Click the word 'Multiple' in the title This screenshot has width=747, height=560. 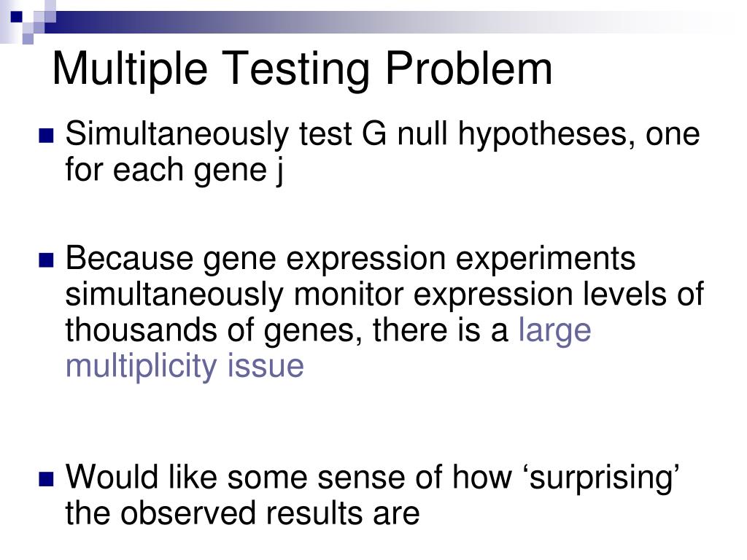coord(130,70)
